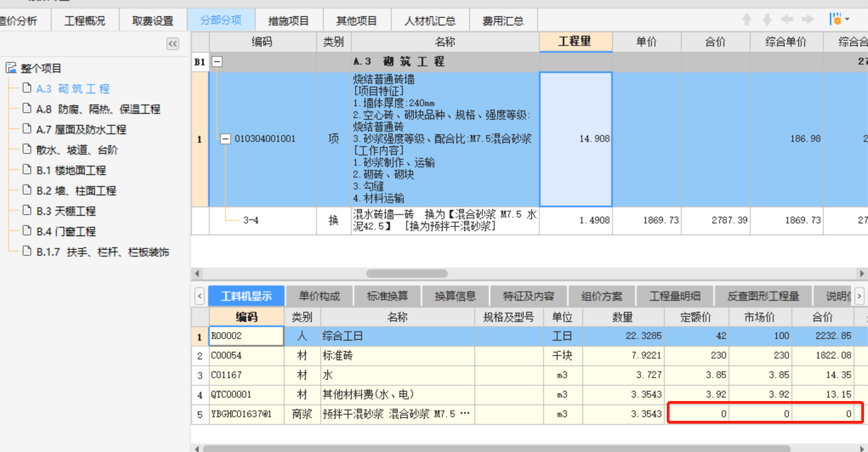Open the 换算信息 bottom tab

455,296
